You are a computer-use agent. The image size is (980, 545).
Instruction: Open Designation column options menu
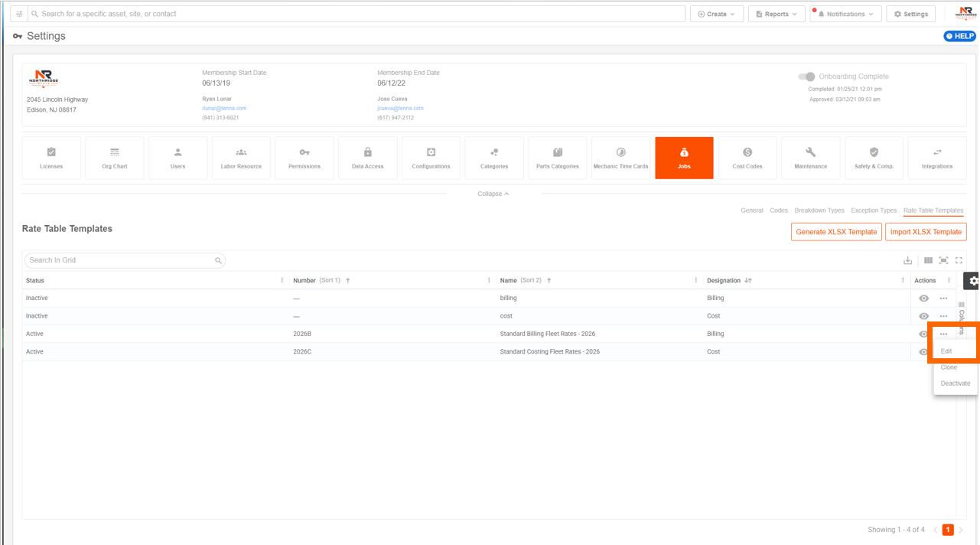click(x=903, y=280)
